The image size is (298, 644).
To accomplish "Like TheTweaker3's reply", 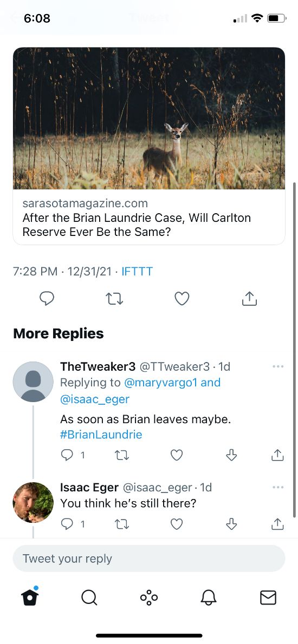I will tap(176, 455).
